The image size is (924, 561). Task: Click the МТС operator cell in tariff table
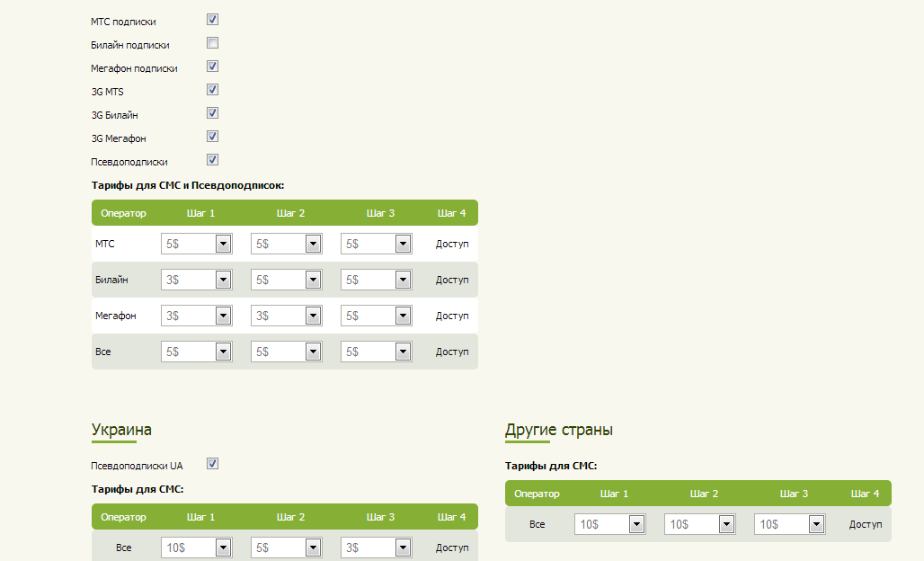point(105,244)
